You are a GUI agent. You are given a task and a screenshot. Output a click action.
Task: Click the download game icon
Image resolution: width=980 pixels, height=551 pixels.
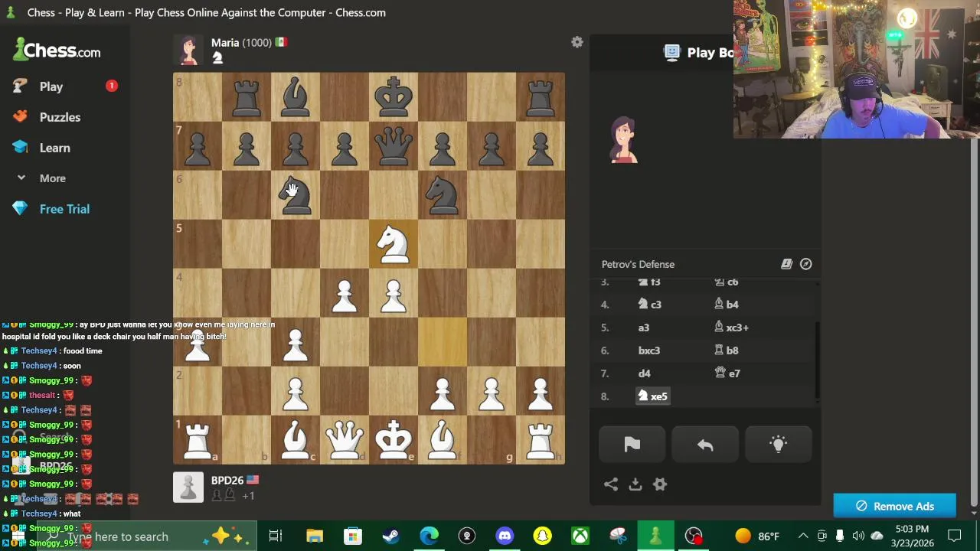(635, 484)
